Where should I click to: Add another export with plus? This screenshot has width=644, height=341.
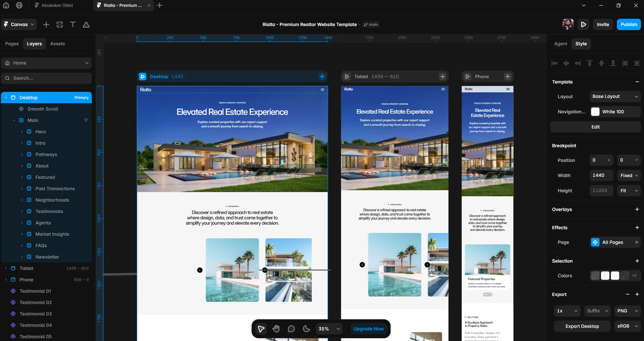point(637,294)
